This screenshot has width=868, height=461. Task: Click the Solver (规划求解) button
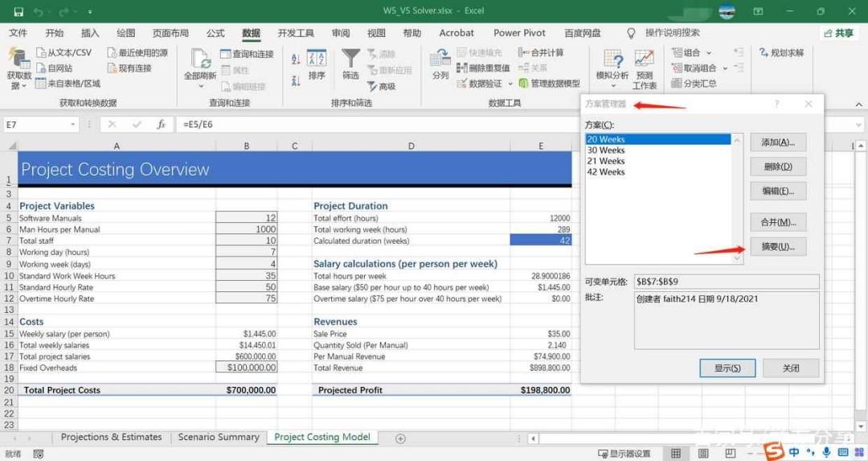(x=781, y=52)
